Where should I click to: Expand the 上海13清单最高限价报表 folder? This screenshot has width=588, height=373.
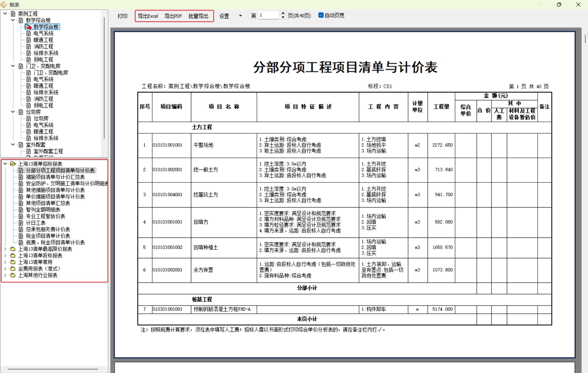pos(5,249)
